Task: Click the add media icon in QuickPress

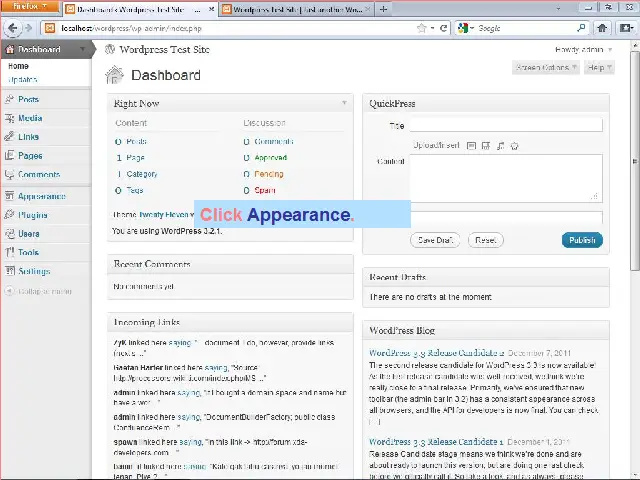Action: pyautogui.click(x=515, y=146)
